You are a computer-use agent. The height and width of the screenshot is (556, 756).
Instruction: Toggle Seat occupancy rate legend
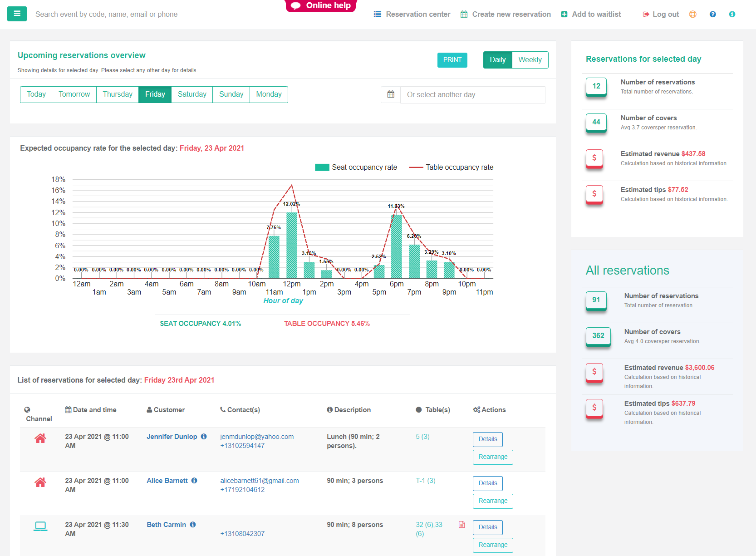[x=356, y=167]
